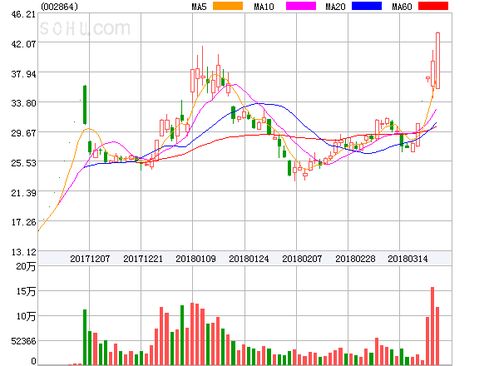
Task: Select the 20180228 date marker
Action: (355, 259)
